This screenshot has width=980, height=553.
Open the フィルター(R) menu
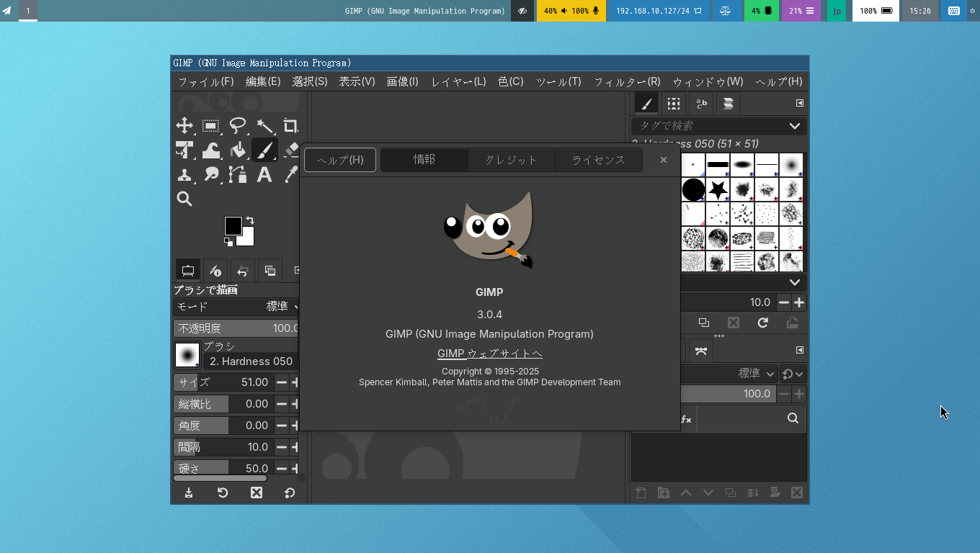[x=626, y=81]
